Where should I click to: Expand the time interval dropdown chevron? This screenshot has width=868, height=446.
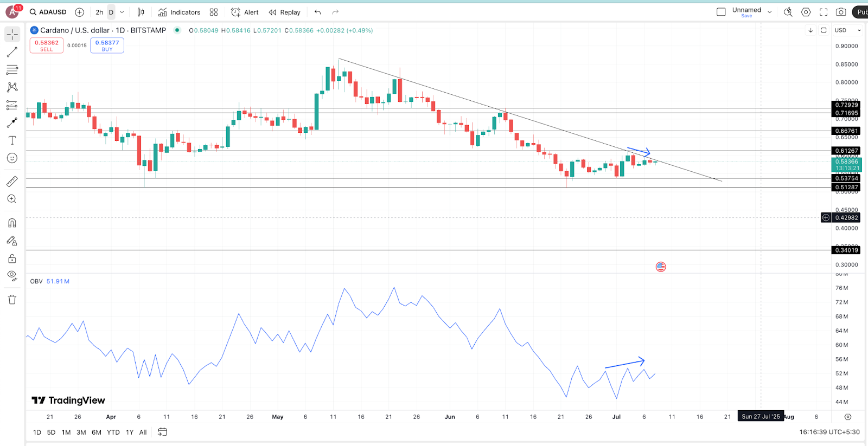click(122, 12)
